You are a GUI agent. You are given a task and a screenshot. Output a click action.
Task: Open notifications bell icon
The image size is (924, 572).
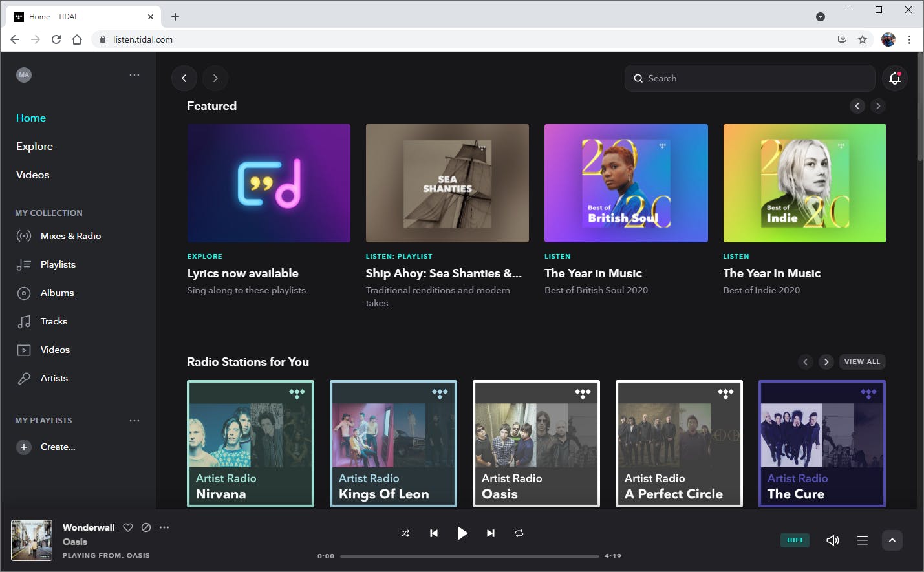[895, 78]
